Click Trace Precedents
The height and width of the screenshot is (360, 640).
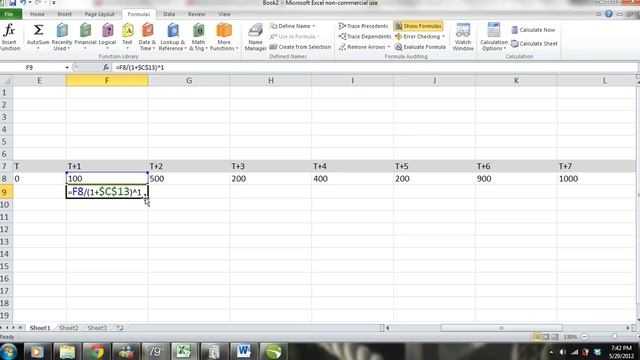coord(363,26)
